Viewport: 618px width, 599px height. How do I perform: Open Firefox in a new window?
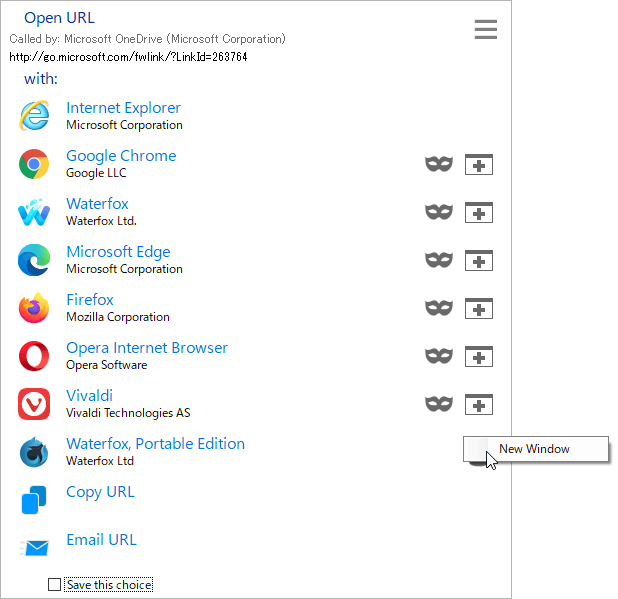point(479,308)
